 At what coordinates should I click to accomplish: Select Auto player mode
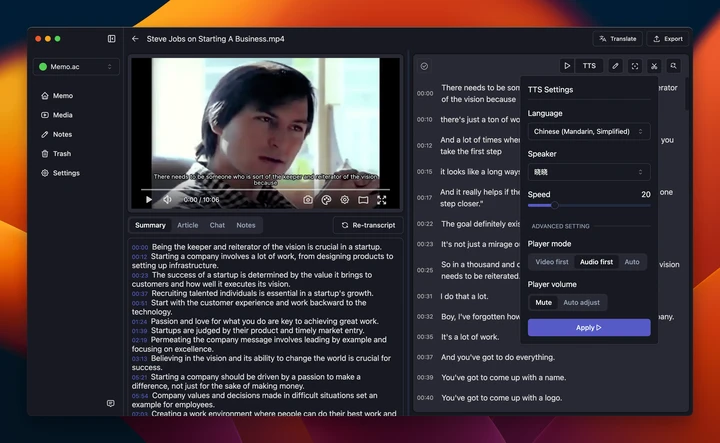(632, 262)
